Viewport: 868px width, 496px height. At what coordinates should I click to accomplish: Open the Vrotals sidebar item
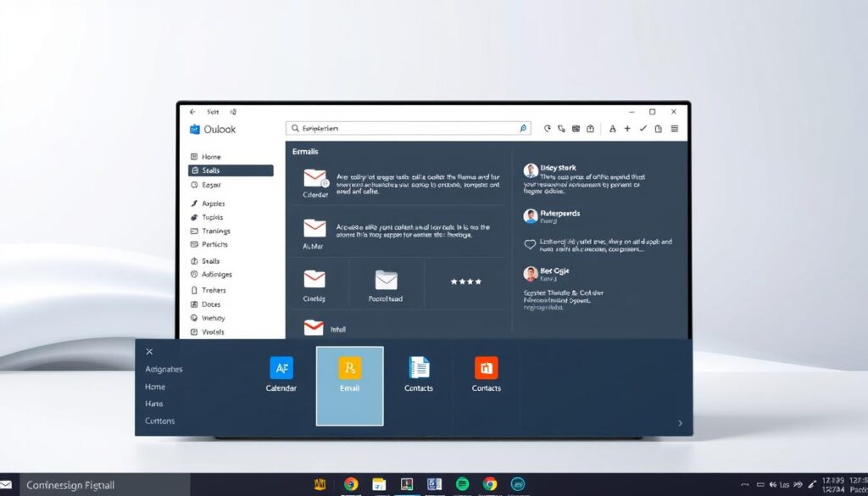pos(207,332)
